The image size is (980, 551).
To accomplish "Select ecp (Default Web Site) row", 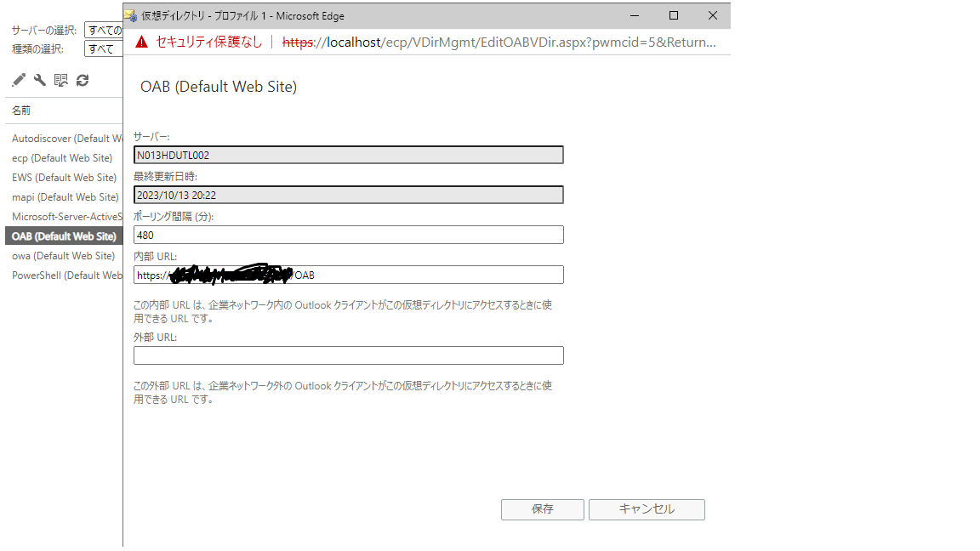I will pyautogui.click(x=65, y=158).
